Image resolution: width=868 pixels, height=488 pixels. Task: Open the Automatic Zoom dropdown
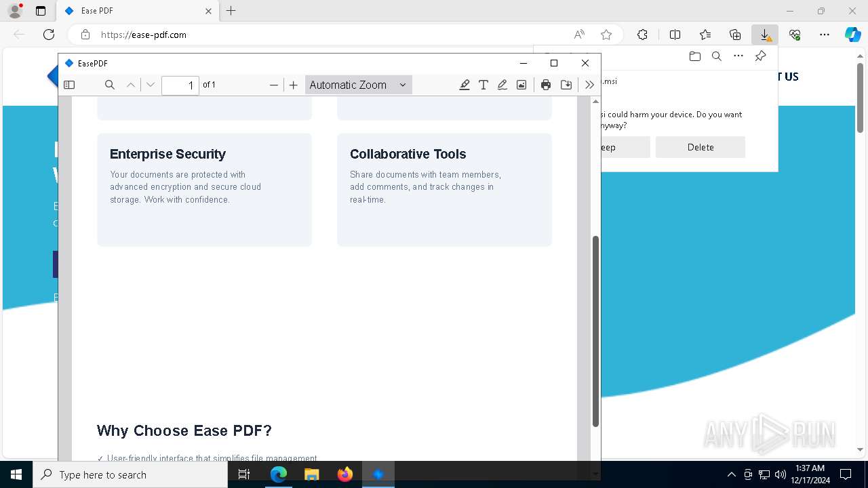point(358,85)
